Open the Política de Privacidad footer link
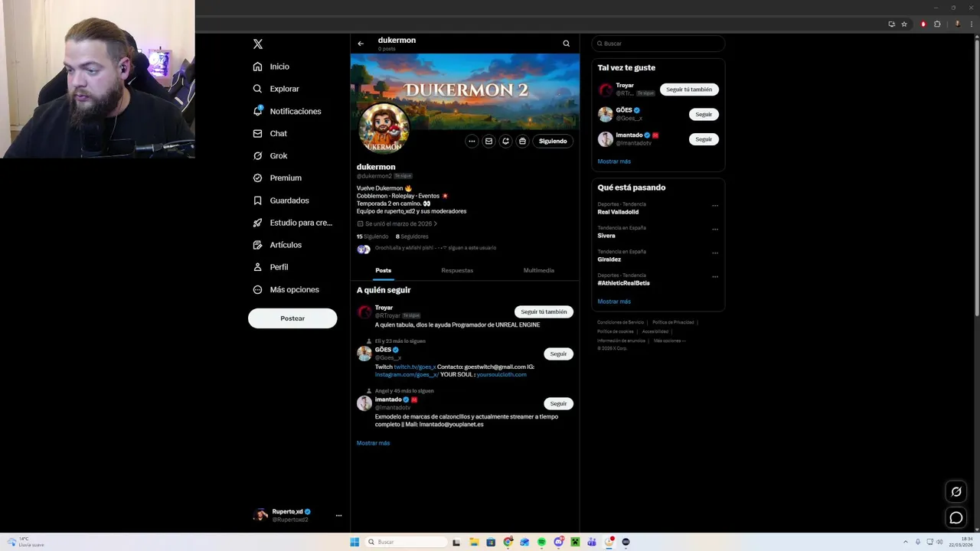 [x=673, y=322]
